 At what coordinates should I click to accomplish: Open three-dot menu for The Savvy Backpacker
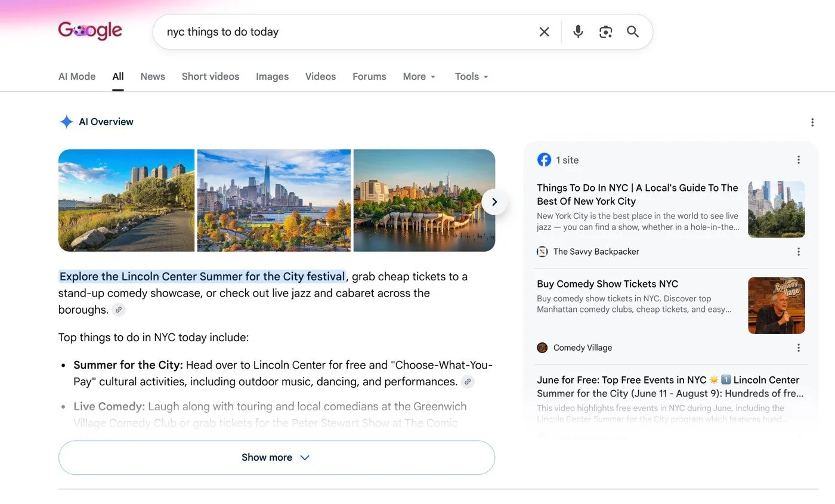(799, 252)
